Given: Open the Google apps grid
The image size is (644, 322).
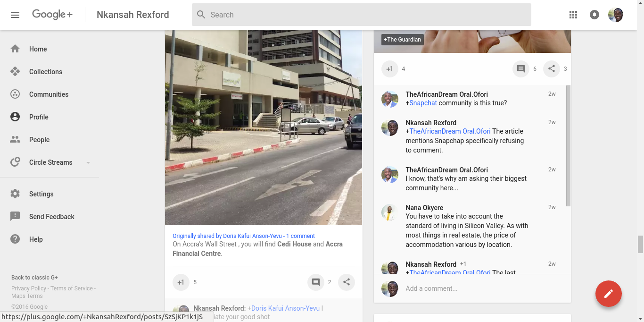Looking at the screenshot, I should point(573,15).
